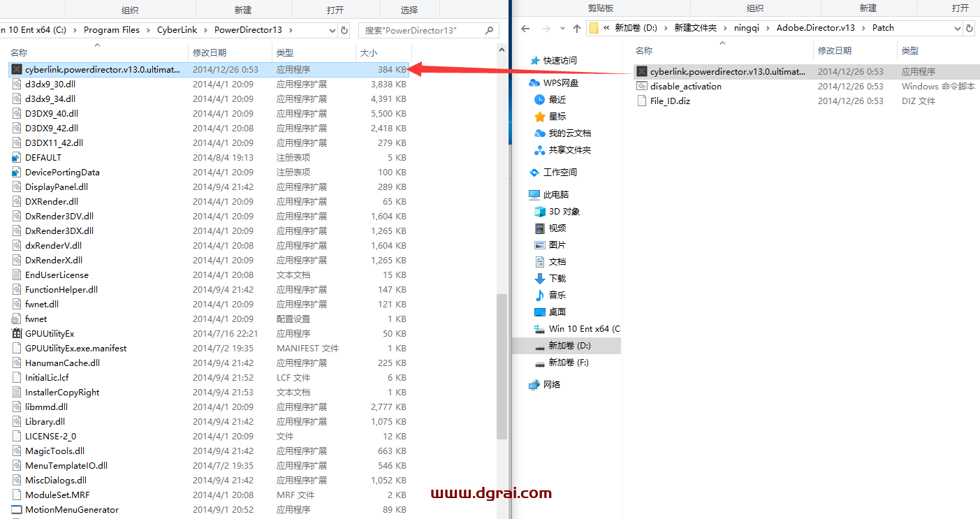The height and width of the screenshot is (519, 980).
Task: Click DEFAULT registry file icon
Action: click(17, 157)
